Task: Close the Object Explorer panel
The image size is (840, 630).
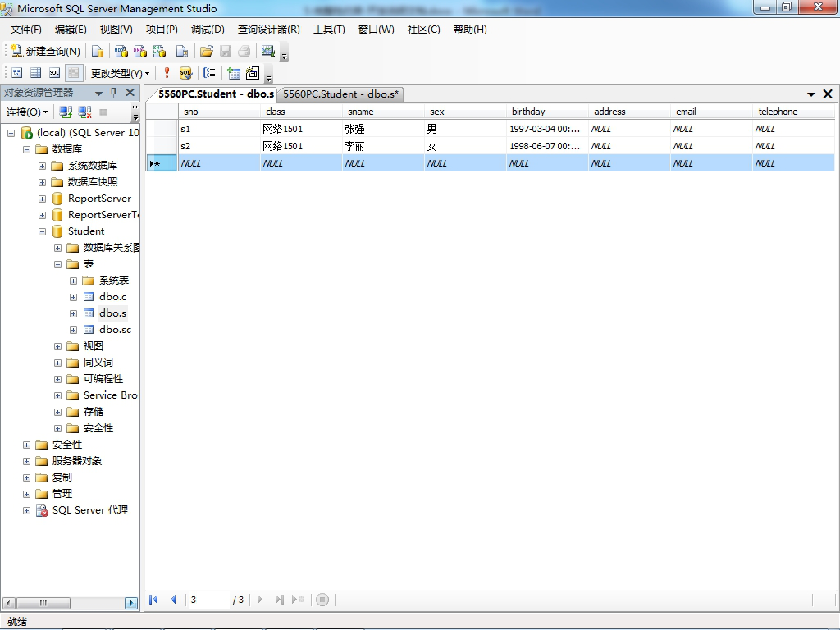Action: click(130, 93)
